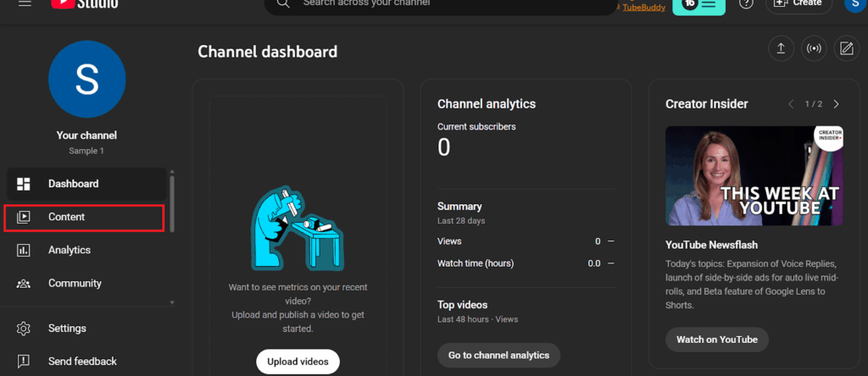Go to Community in the sidebar
868x376 pixels.
pyautogui.click(x=74, y=283)
